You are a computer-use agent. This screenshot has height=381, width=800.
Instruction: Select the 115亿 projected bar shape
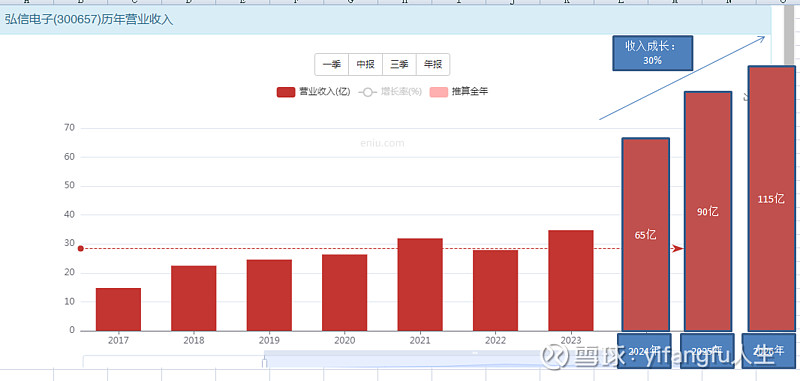(x=771, y=198)
